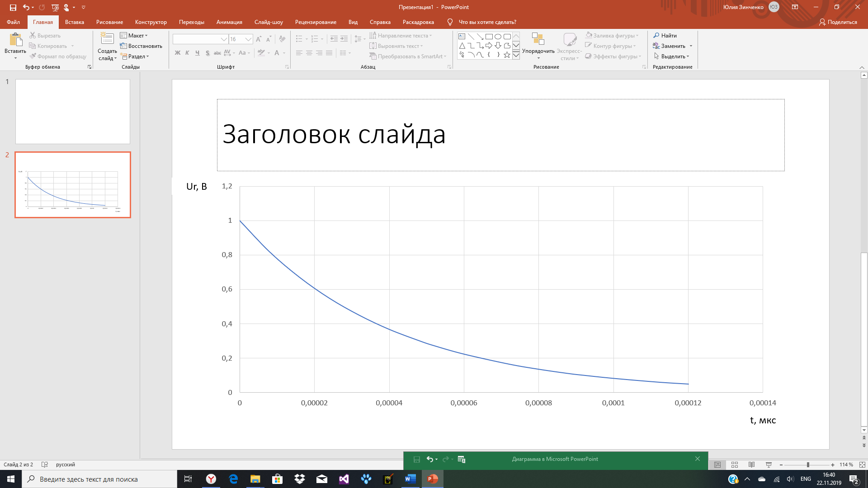Switch to the Конструктор tab
The image size is (868, 488).
point(151,22)
